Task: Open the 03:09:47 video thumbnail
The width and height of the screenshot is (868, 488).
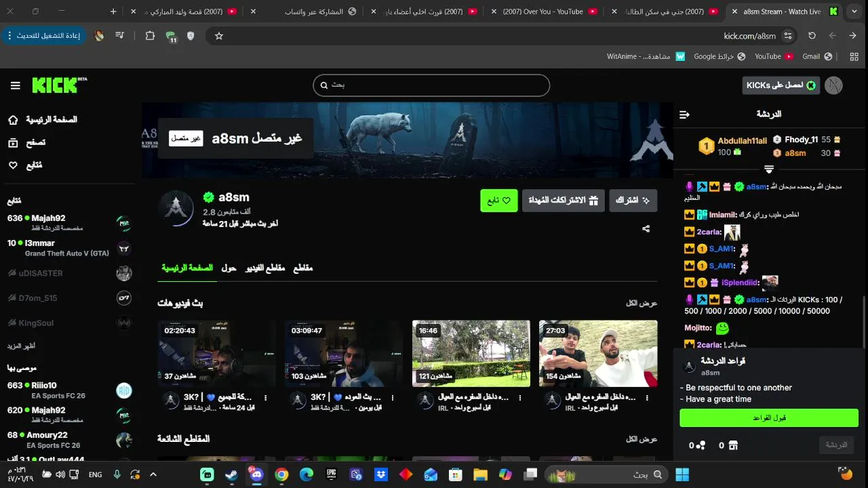Action: (x=344, y=354)
